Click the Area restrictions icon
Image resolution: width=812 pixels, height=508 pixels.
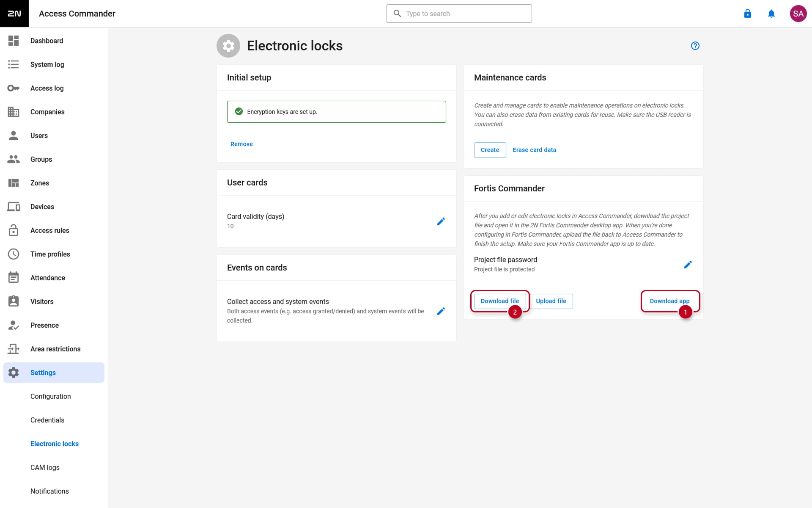click(14, 349)
